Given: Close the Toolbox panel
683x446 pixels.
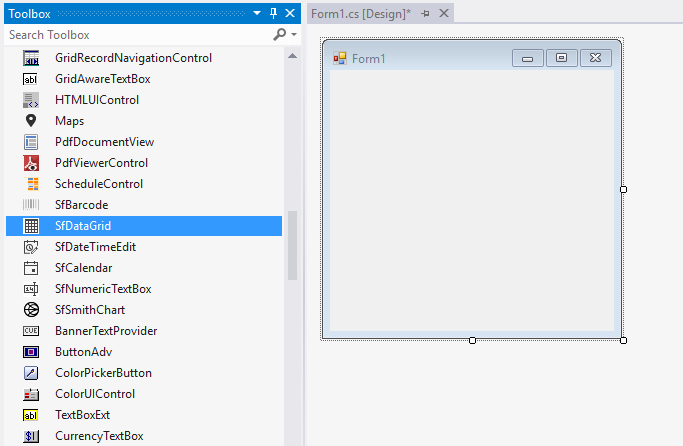Looking at the screenshot, I should (290, 13).
